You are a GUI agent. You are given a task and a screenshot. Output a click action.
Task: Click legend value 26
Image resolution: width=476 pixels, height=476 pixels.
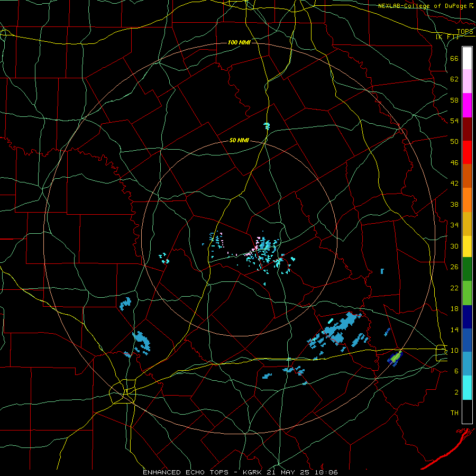(x=454, y=267)
